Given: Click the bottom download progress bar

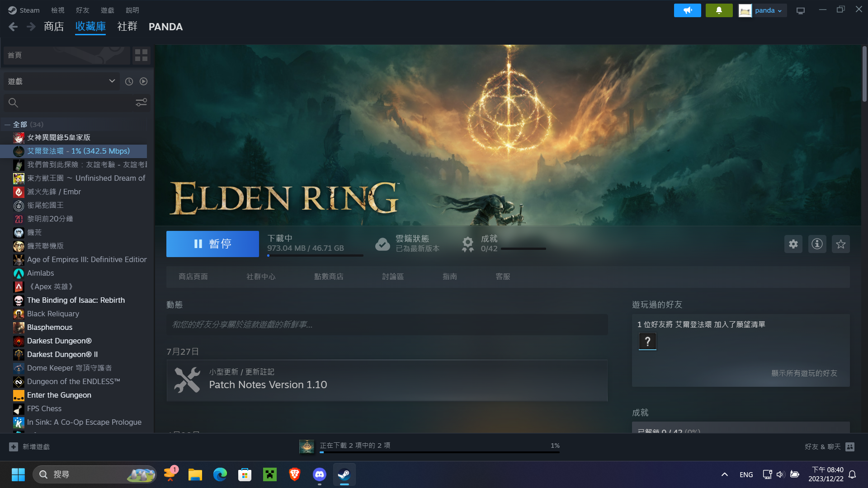Looking at the screenshot, I should click(x=439, y=451).
